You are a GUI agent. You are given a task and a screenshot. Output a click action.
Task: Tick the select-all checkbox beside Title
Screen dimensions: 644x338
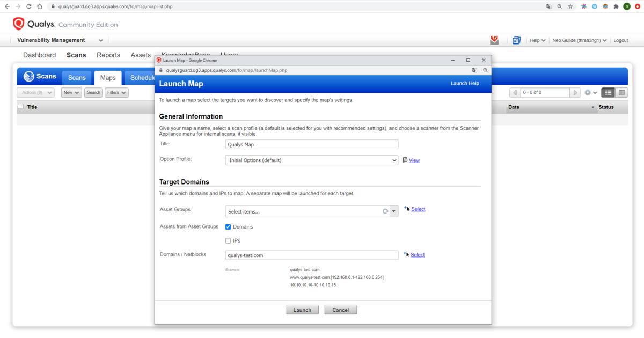click(x=20, y=107)
